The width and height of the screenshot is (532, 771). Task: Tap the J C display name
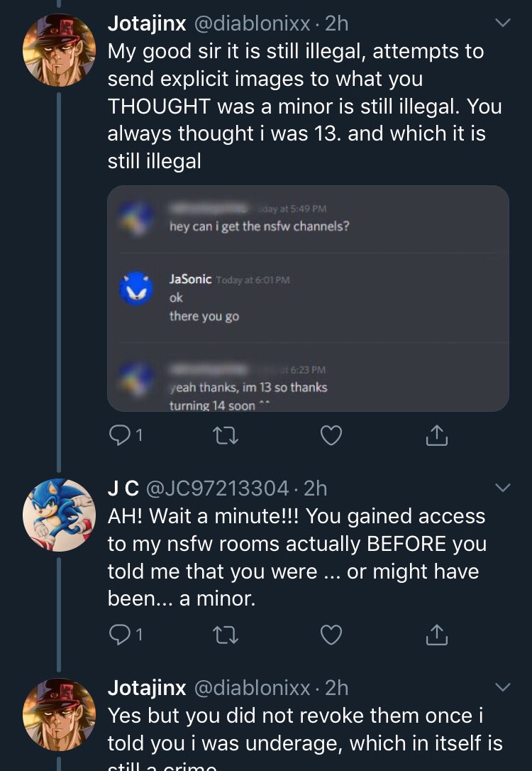[123, 488]
